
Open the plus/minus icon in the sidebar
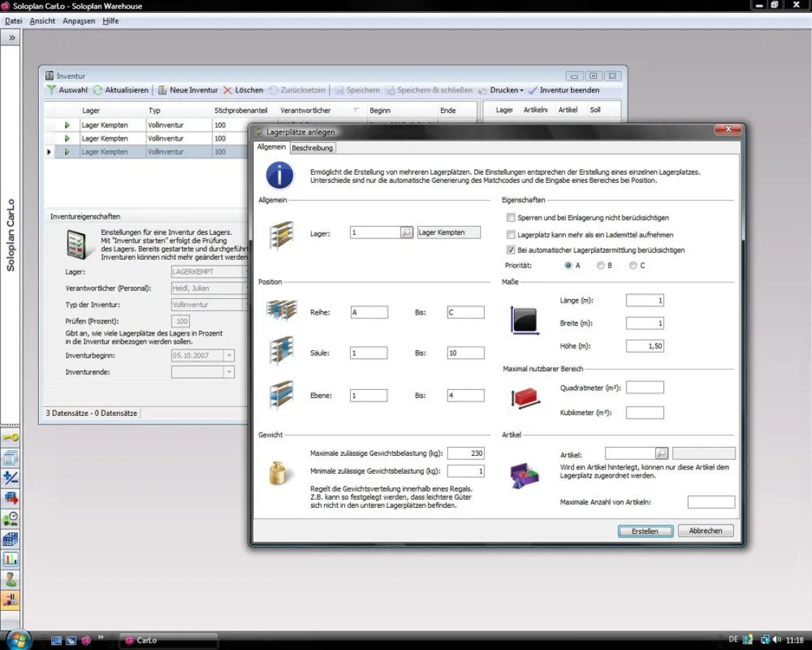pos(10,478)
